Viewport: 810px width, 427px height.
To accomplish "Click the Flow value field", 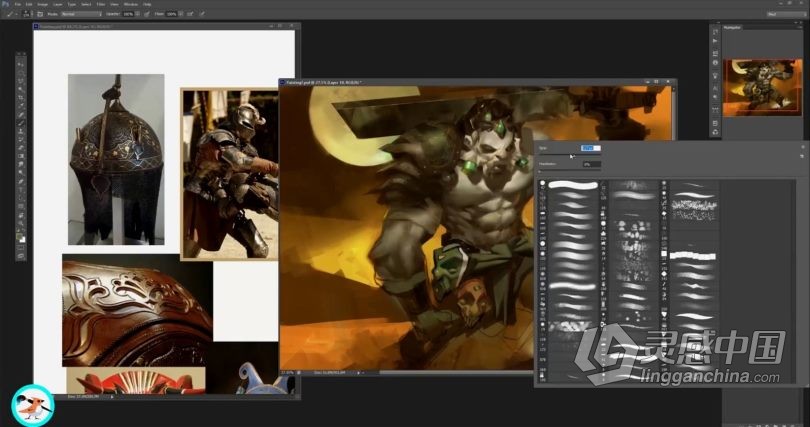I will [172, 14].
